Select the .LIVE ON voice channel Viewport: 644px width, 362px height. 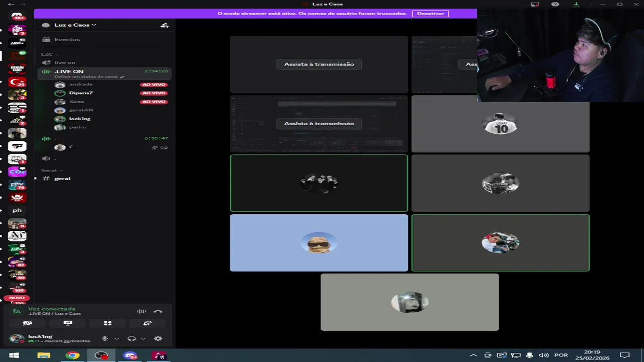(106, 74)
